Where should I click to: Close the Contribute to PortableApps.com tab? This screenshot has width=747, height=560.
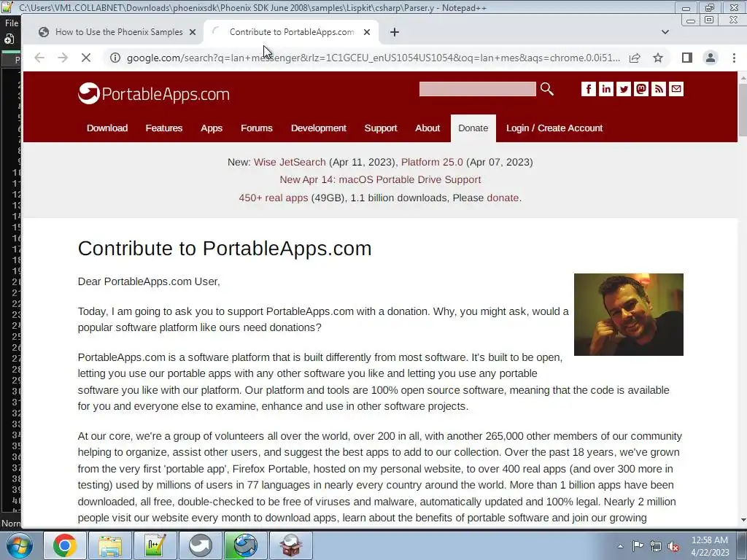click(x=367, y=32)
